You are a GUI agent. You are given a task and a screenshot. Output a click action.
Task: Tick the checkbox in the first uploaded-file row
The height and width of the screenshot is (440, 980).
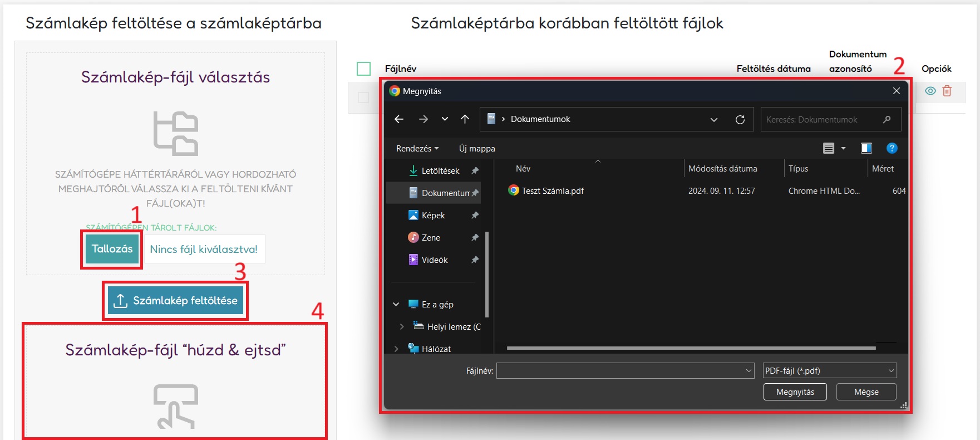tap(363, 97)
